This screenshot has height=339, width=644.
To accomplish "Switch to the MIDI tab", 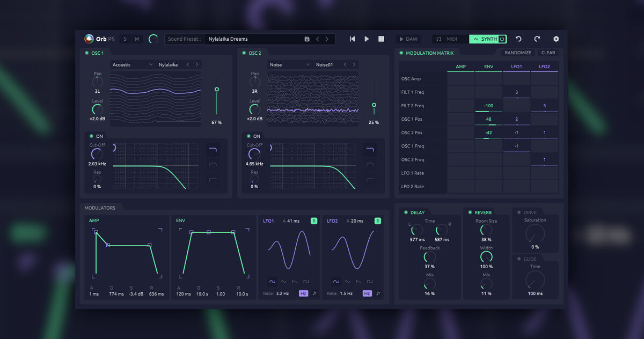I will pos(447,39).
